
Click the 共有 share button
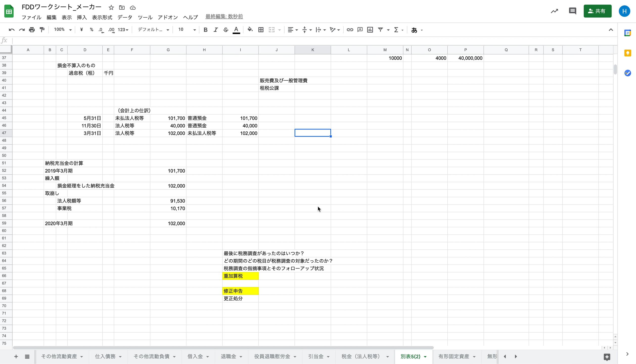tap(598, 11)
